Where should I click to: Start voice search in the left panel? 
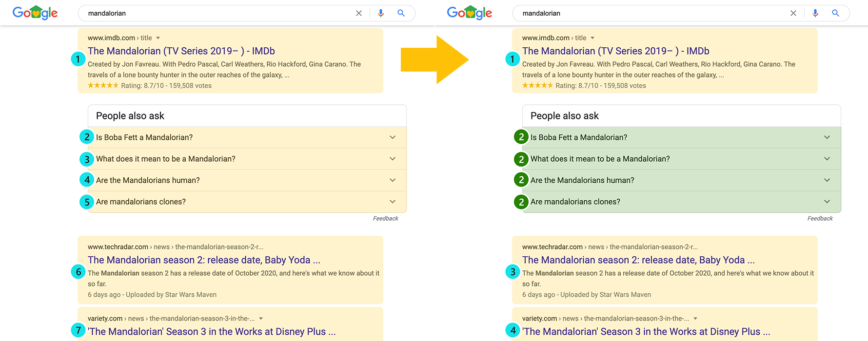(x=381, y=13)
